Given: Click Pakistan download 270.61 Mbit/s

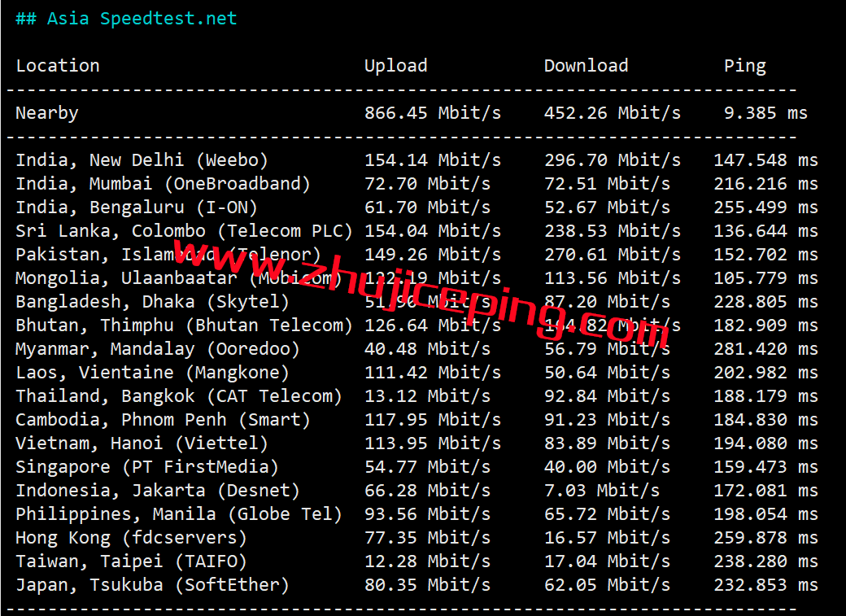Looking at the screenshot, I should click(x=613, y=255).
